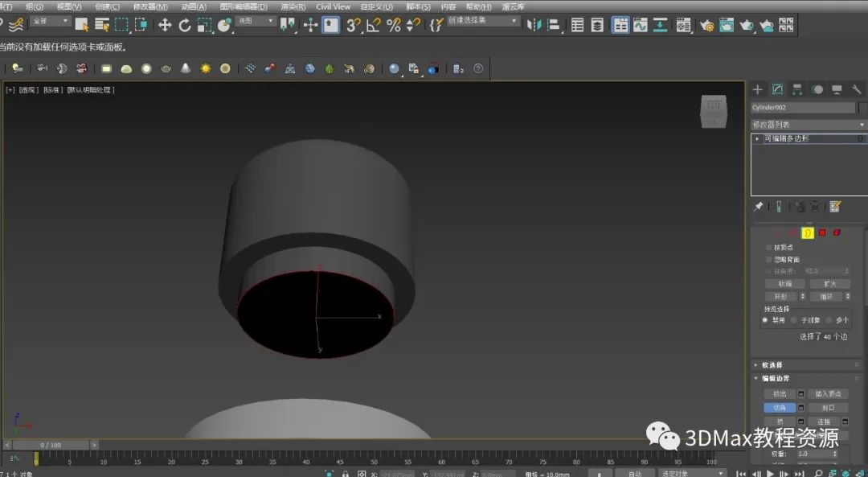The image size is (868, 477).
Task: Click the Mirror tool icon
Action: [534, 25]
